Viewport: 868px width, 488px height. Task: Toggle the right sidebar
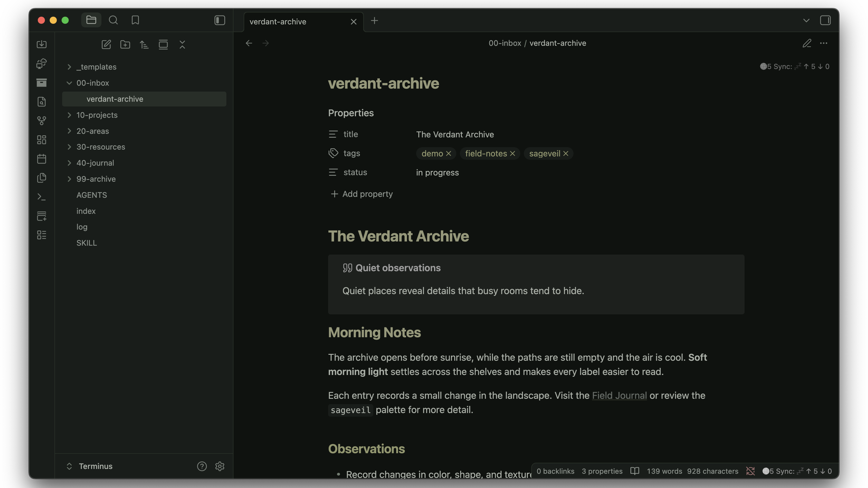[825, 20]
